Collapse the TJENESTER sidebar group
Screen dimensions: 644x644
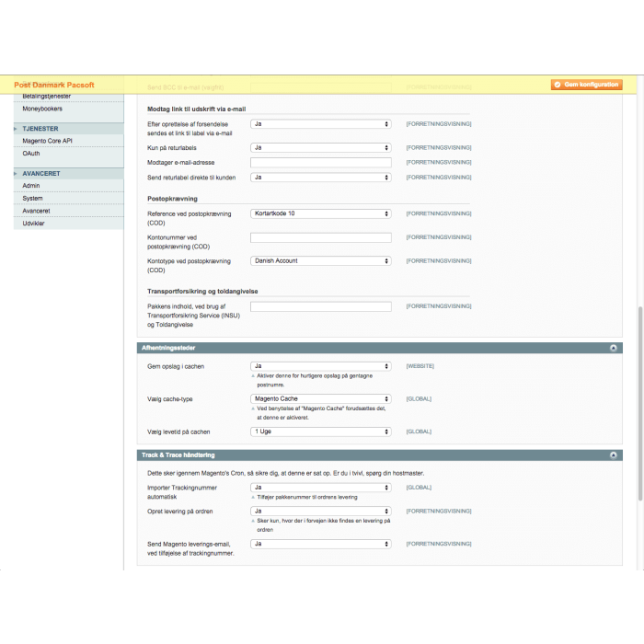[40, 129]
